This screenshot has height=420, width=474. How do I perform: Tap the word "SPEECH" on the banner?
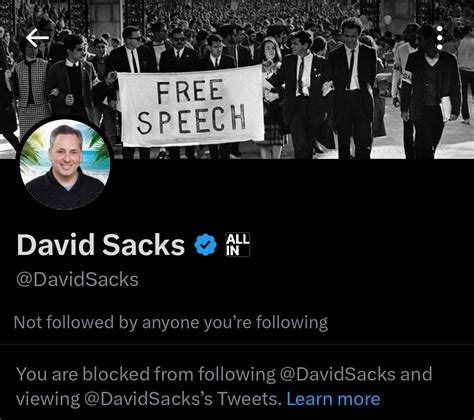[x=191, y=119]
